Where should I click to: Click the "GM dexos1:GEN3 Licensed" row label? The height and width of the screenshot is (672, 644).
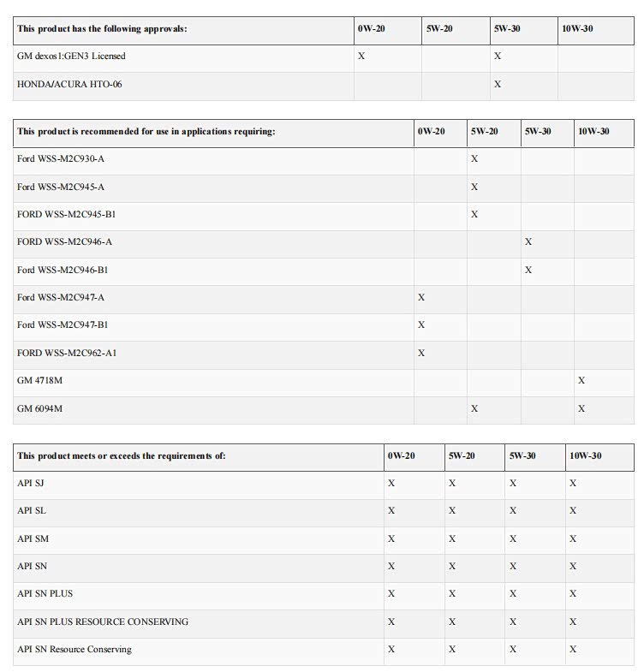[x=71, y=56]
